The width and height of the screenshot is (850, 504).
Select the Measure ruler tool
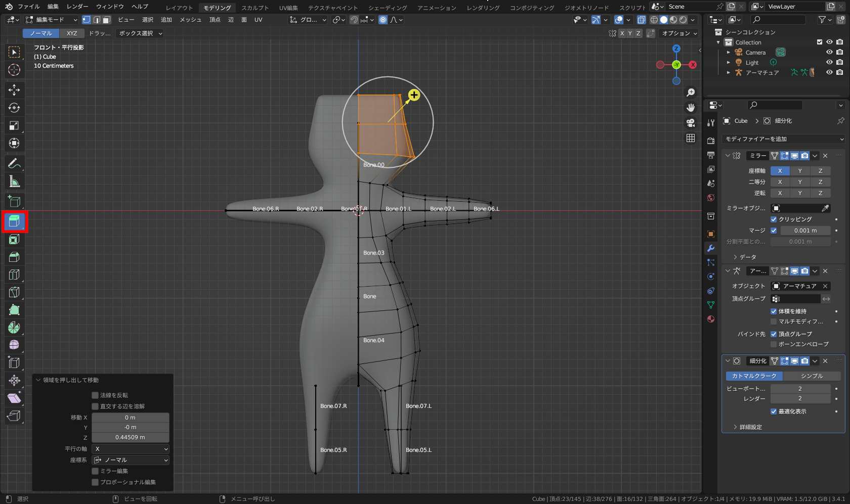(14, 181)
